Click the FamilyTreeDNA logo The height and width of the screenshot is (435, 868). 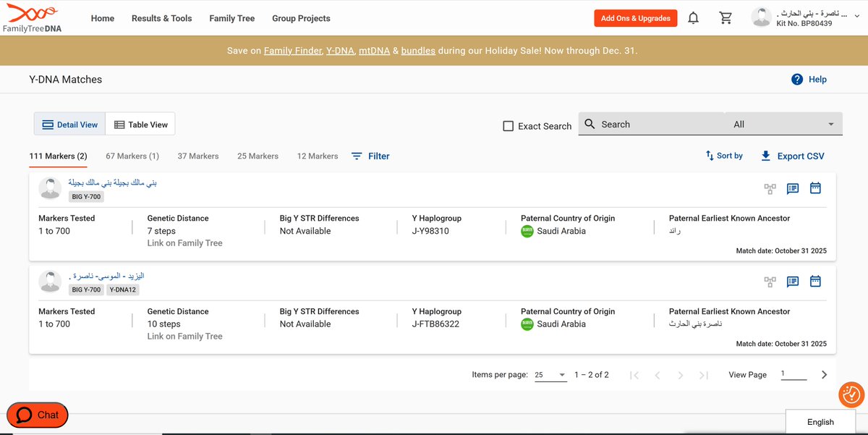click(31, 18)
